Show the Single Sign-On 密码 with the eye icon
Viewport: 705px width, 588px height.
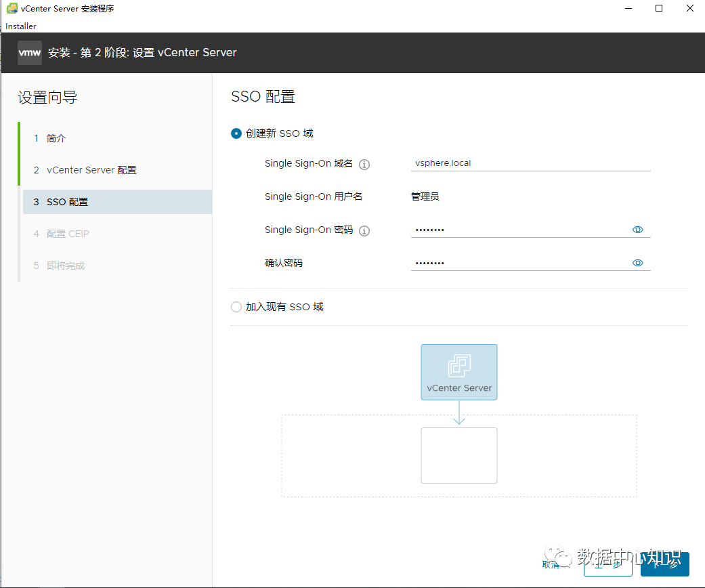[x=637, y=230]
